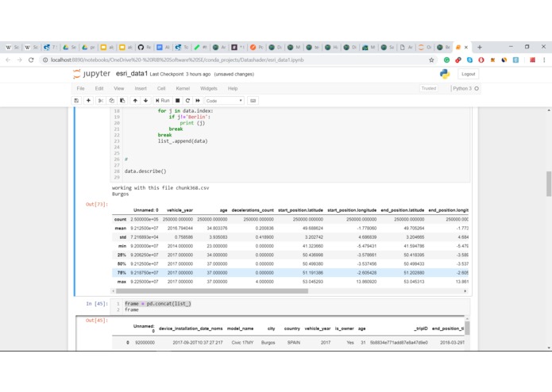The image size is (552, 392).
Task: Click the decelerations_count column header
Action: 253,210
